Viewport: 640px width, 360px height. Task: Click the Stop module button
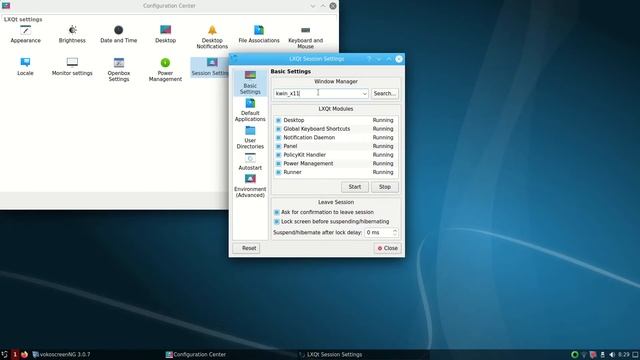(x=385, y=187)
